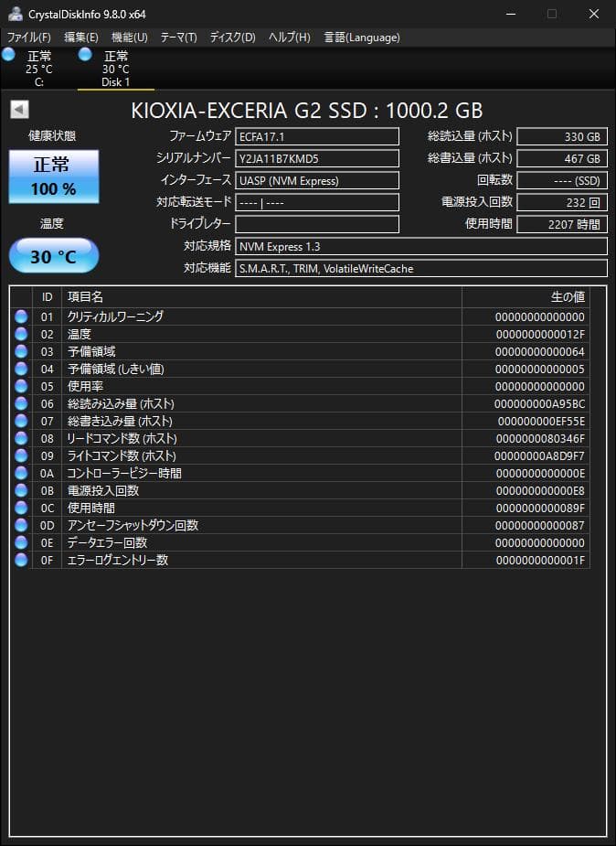Select the クリティカルワーニング attribute name
This screenshot has height=846, width=616.
(x=115, y=316)
